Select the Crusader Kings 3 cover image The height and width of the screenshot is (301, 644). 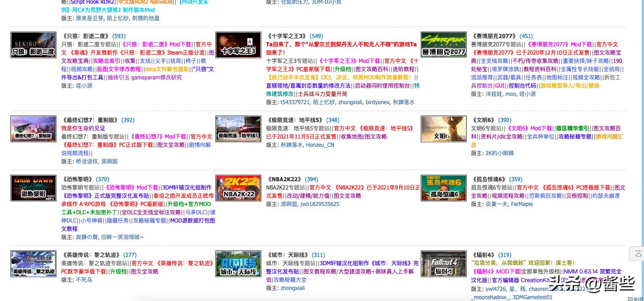(238, 45)
